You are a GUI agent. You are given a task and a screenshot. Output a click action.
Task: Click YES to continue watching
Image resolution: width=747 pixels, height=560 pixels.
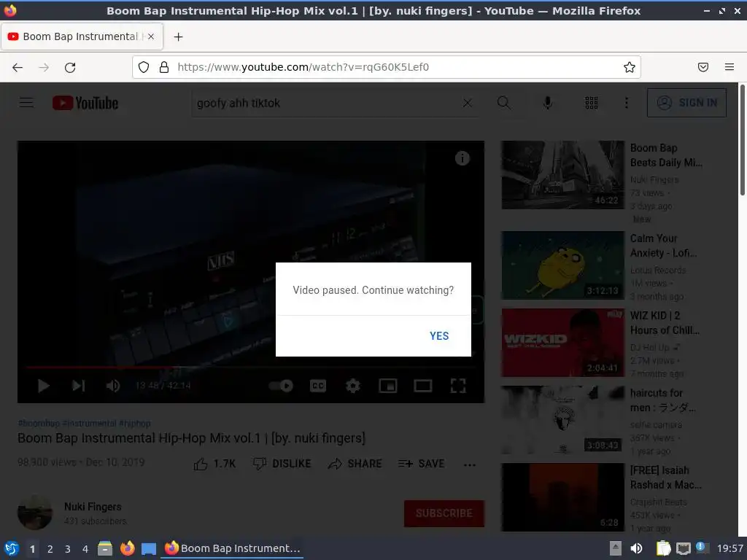[438, 335]
